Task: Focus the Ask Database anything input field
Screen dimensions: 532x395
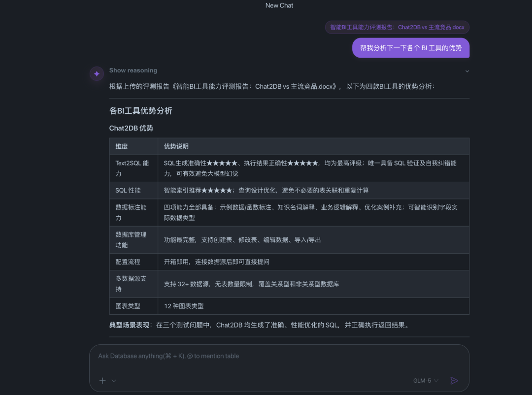Action: point(279,356)
